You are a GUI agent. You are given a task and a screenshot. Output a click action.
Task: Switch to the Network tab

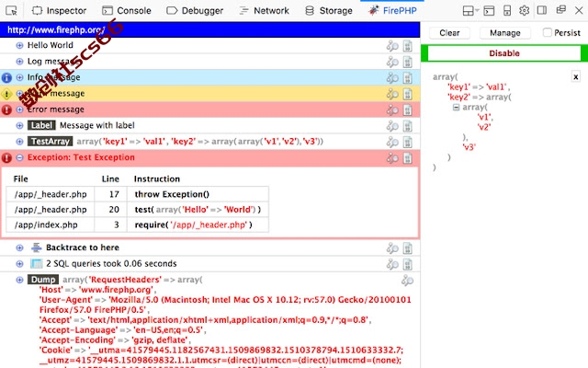click(264, 10)
